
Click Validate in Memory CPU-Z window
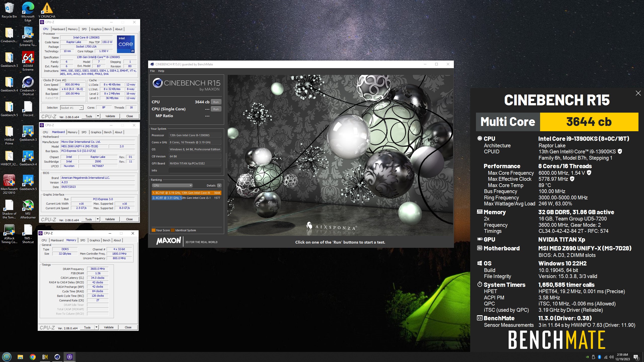109,327
